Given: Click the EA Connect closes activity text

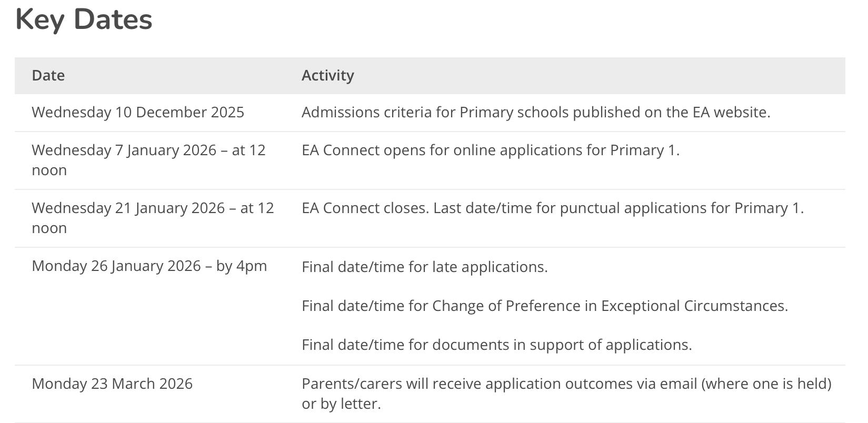Looking at the screenshot, I should tap(552, 208).
